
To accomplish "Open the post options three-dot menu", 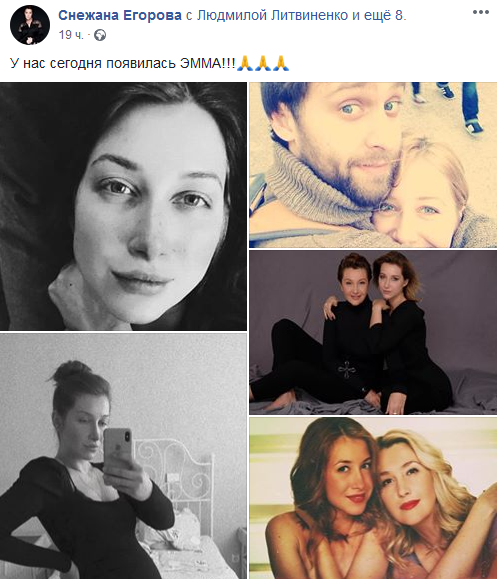I will [481, 13].
